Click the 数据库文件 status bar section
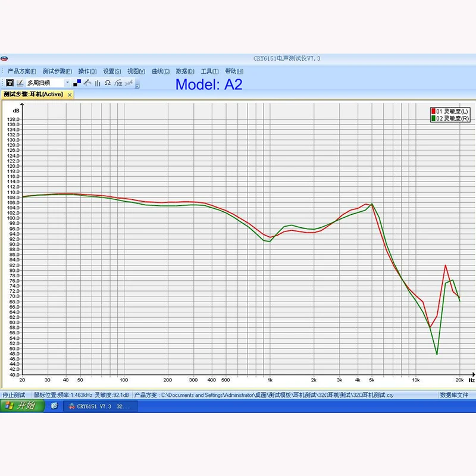This screenshot has width=476, height=476. click(454, 394)
